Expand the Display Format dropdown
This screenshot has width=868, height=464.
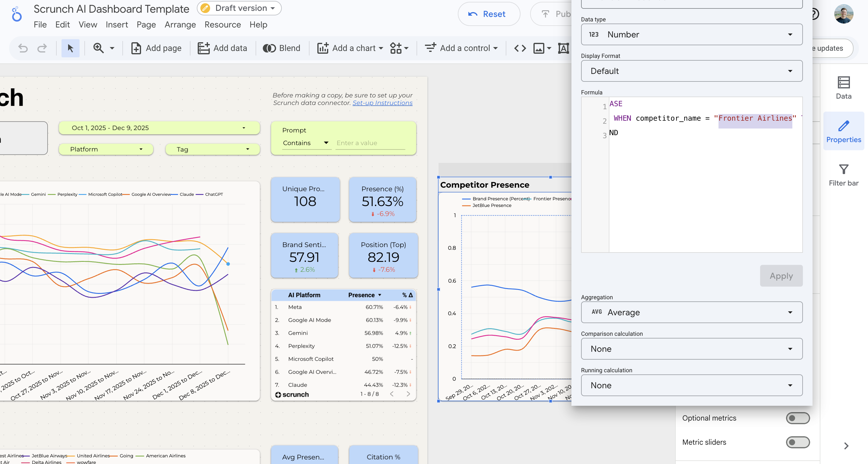pos(691,71)
